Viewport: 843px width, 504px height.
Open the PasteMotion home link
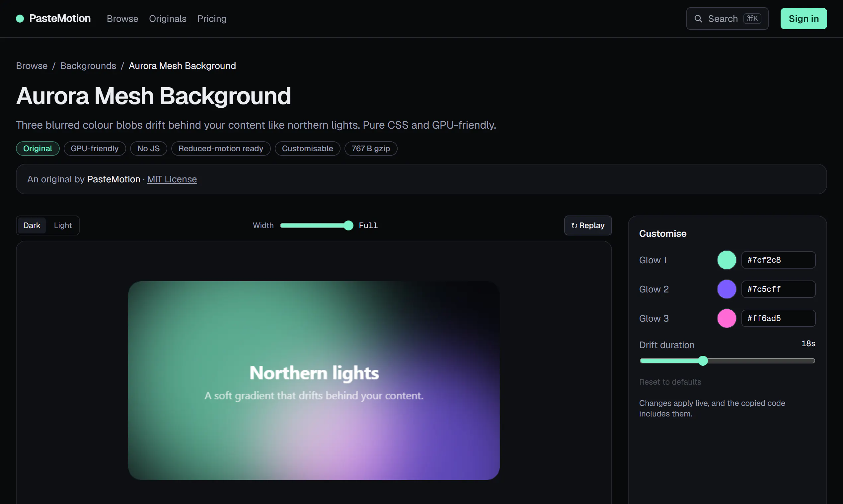tap(53, 18)
